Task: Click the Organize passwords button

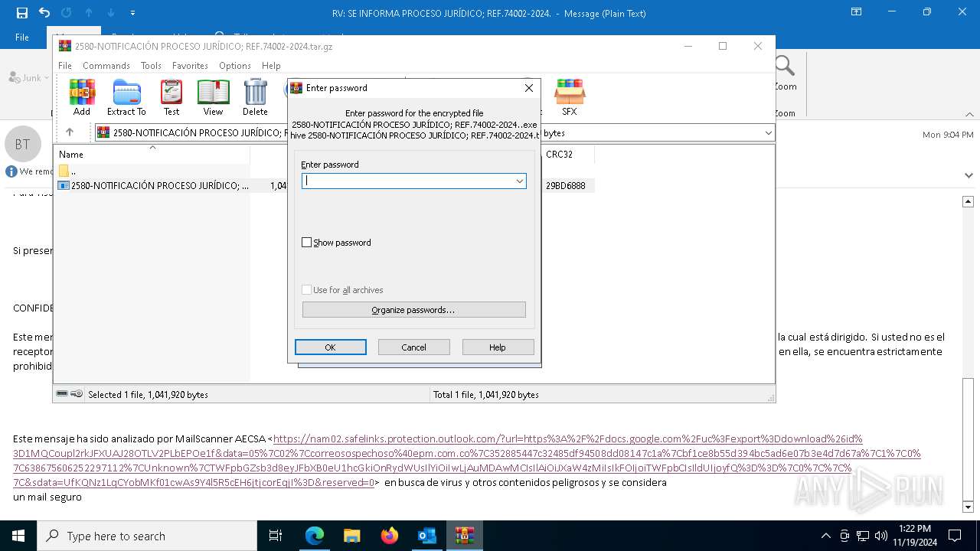Action: [414, 310]
